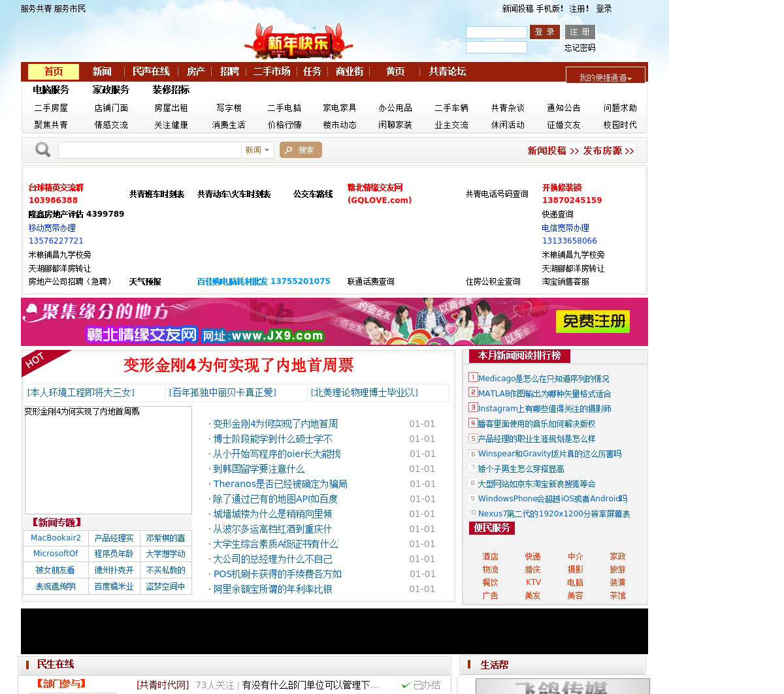
Task: Open the 新闻 search category dropdown
Action: (257, 150)
